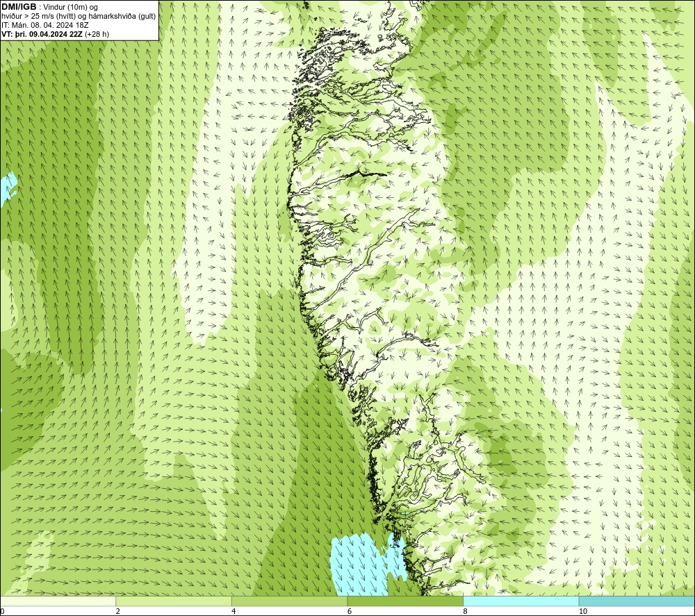Click the 'Vindur (10m) og' label

coord(72,8)
